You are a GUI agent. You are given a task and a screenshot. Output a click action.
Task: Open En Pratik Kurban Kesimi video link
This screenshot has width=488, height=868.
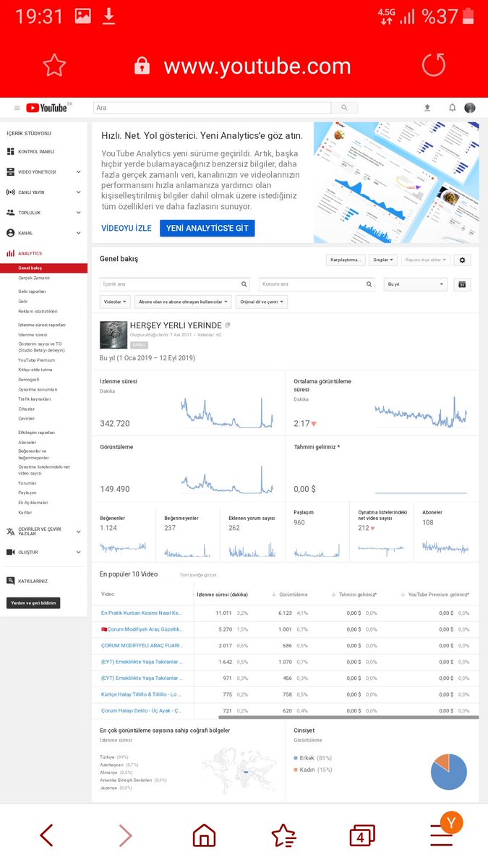142,613
